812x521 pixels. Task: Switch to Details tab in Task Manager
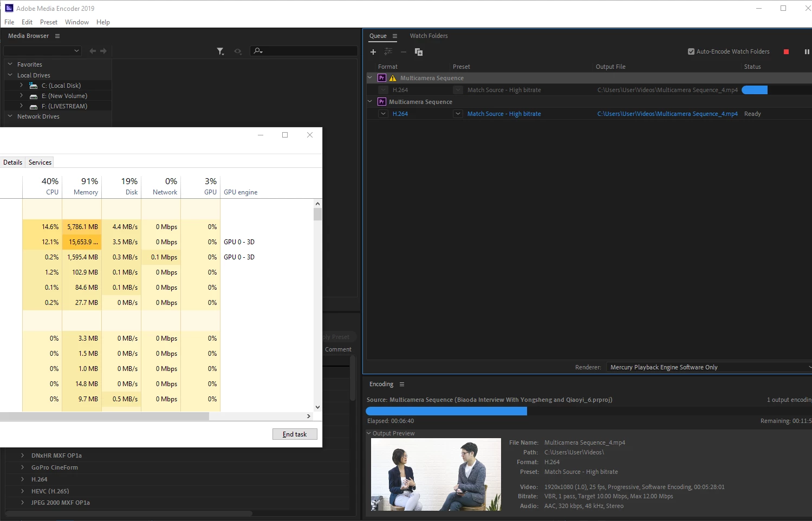pos(12,162)
